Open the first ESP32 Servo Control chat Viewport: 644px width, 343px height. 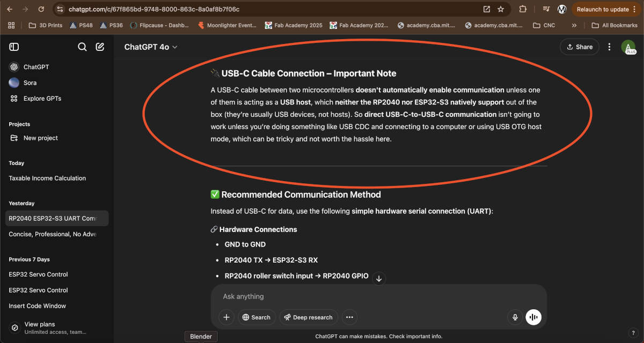click(57, 274)
